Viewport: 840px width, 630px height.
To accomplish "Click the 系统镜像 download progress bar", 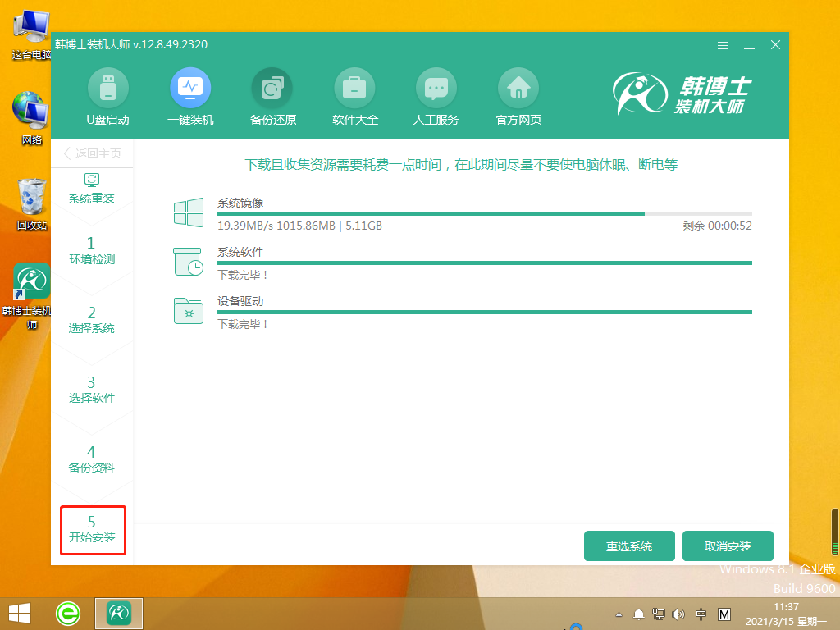I will click(484, 214).
